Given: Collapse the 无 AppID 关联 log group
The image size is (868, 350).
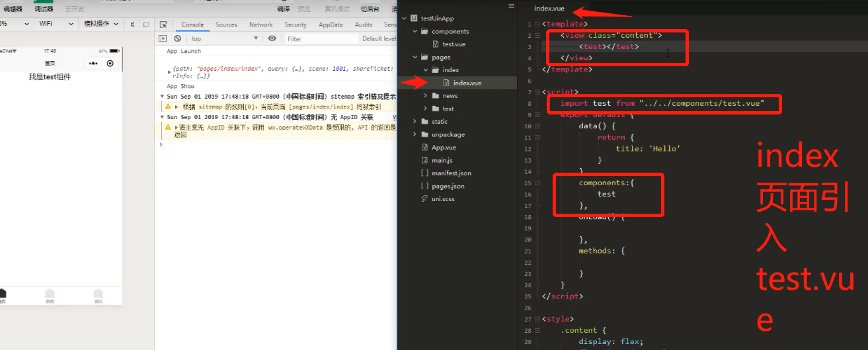Looking at the screenshot, I should pos(163,117).
